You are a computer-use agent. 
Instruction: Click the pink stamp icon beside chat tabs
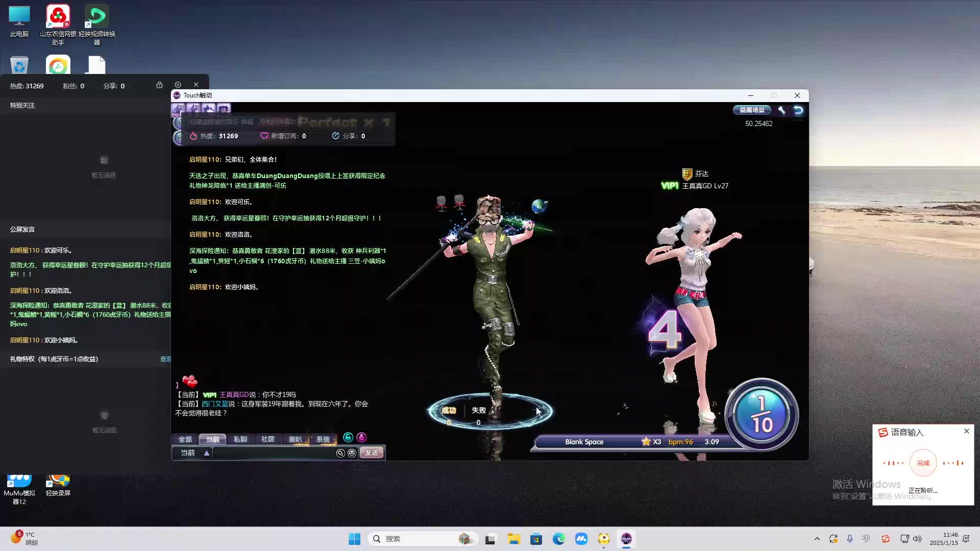click(361, 437)
